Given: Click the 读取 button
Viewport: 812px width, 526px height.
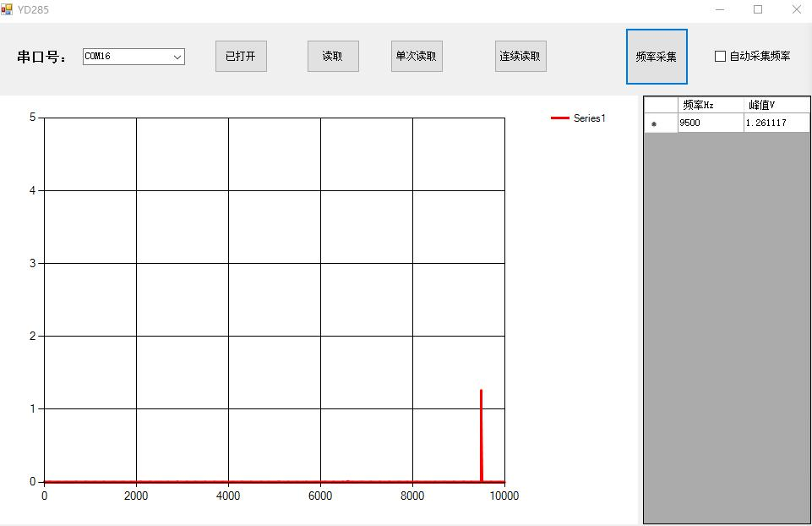Looking at the screenshot, I should tap(333, 56).
